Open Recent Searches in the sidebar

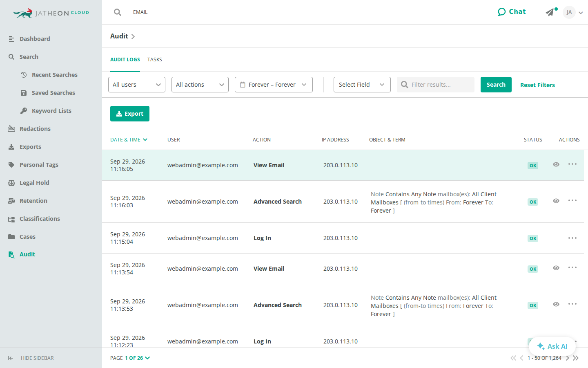pos(55,75)
